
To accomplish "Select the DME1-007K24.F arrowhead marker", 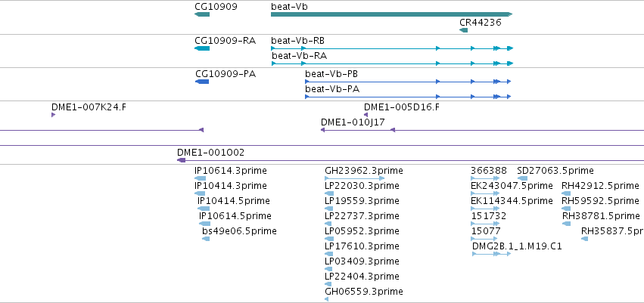I will coord(54,115).
